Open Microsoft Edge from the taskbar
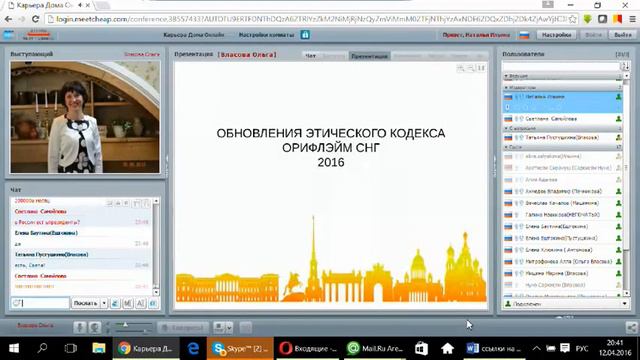640x360 pixels. click(x=193, y=348)
